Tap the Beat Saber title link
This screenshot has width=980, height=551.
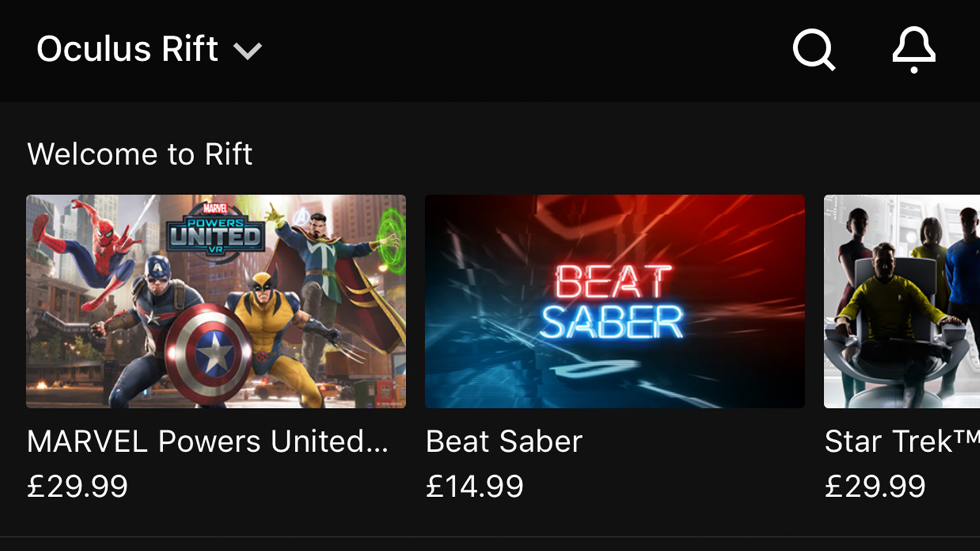504,441
